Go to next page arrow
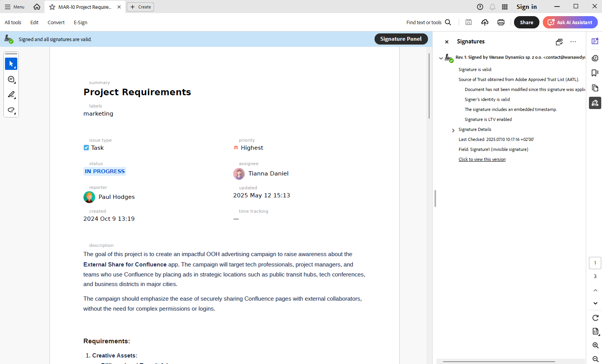 [595, 303]
